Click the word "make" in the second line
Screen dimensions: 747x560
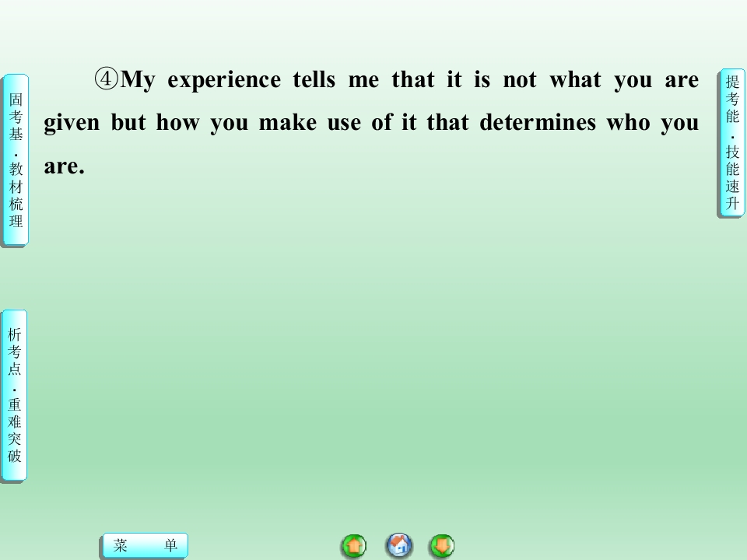[288, 122]
